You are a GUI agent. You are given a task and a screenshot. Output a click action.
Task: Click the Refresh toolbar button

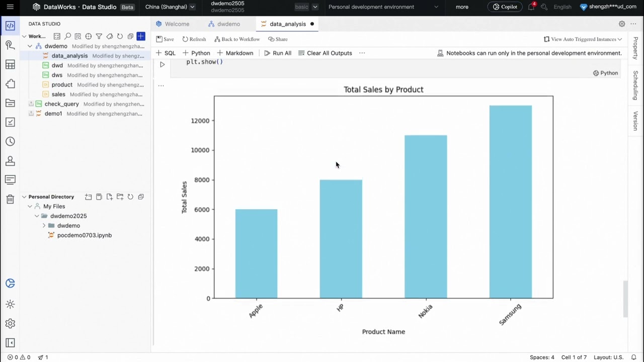click(x=194, y=39)
